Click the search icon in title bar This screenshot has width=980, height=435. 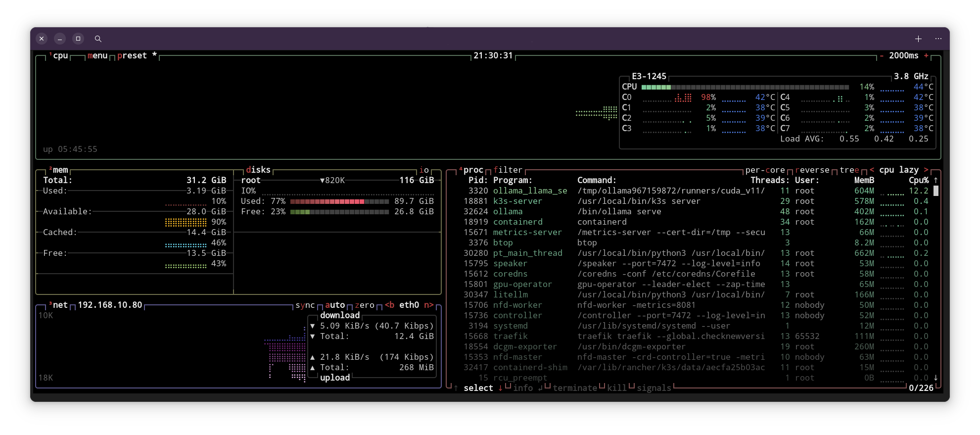click(98, 39)
